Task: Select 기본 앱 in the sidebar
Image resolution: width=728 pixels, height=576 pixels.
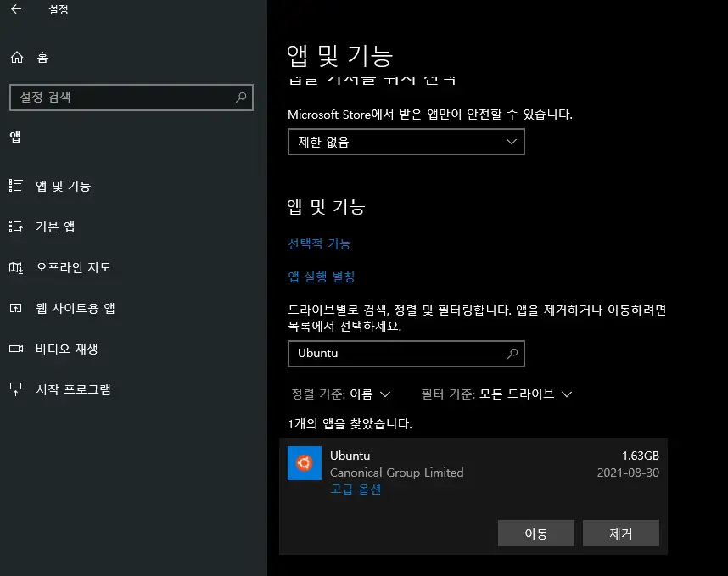Action: [55, 226]
